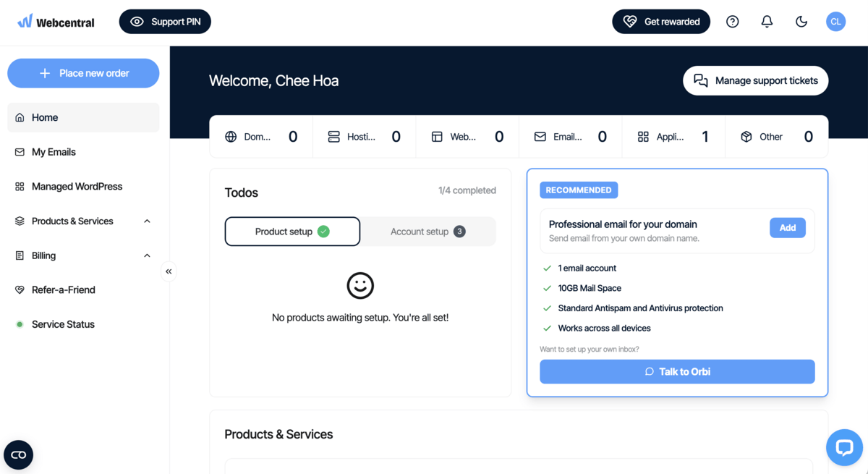Collapse the Products & Services chevron
The width and height of the screenshot is (868, 474).
coord(147,221)
